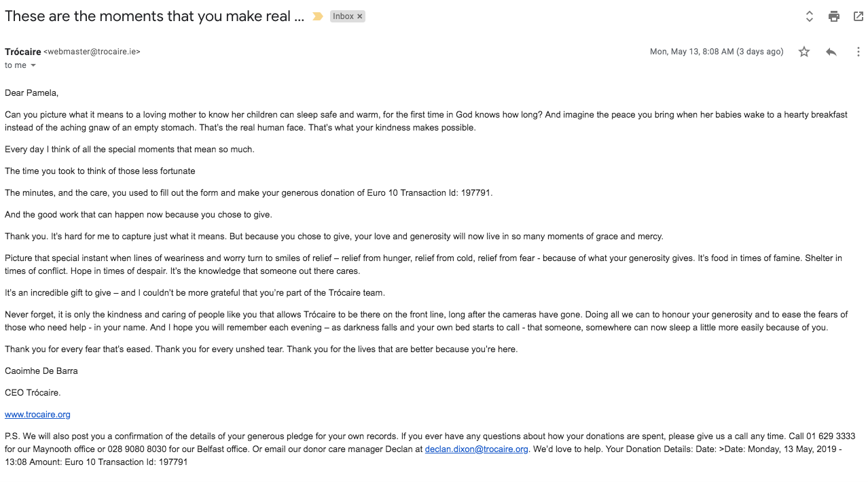The width and height of the screenshot is (868, 482).
Task: Click the sender name Trócaire
Action: tap(22, 52)
